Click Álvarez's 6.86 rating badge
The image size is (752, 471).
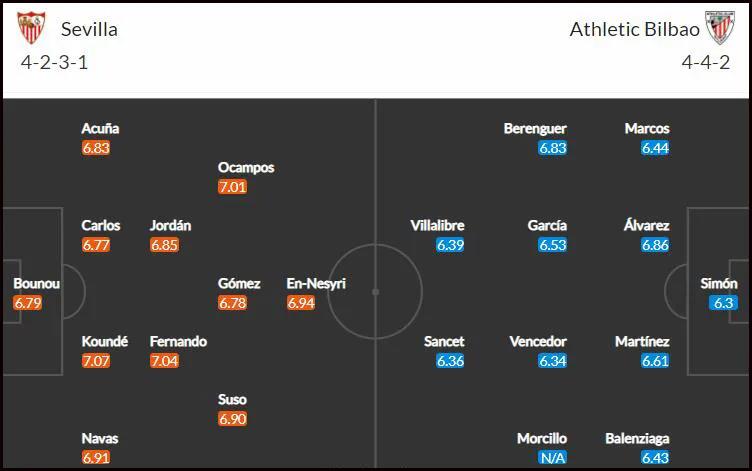coord(655,245)
